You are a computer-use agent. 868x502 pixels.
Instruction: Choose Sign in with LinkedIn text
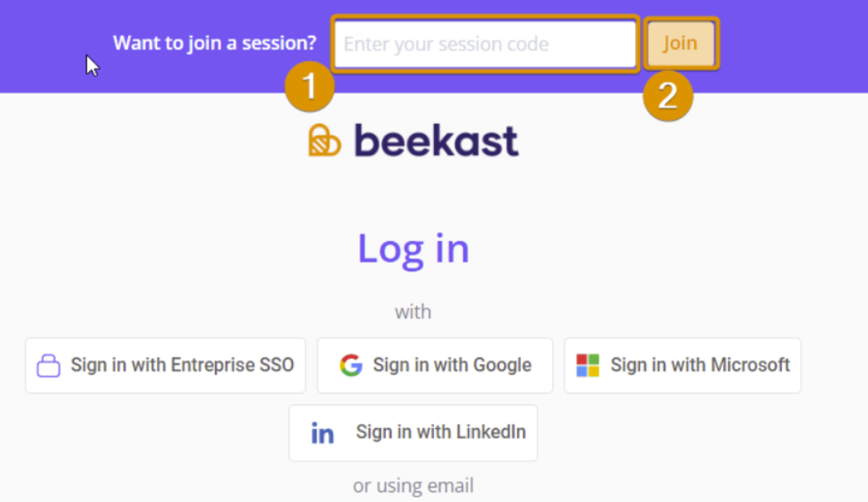(441, 432)
